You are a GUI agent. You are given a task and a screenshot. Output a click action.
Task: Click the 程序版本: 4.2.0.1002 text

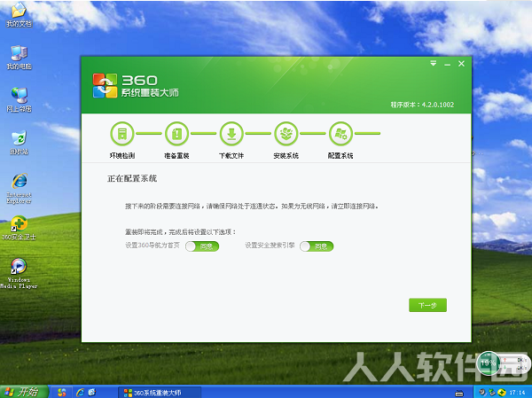[422, 105]
